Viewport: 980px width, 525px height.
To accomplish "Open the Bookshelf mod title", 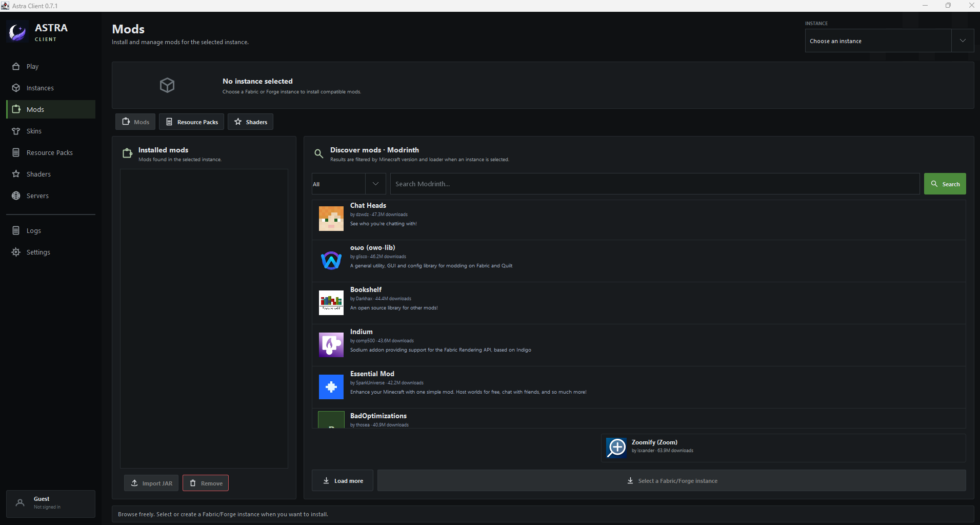I will 366,289.
